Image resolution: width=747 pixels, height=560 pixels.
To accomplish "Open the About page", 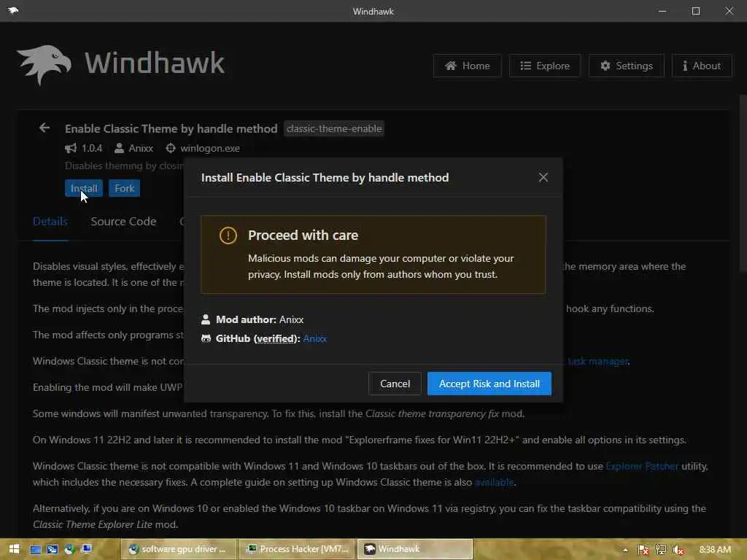I will tap(702, 66).
